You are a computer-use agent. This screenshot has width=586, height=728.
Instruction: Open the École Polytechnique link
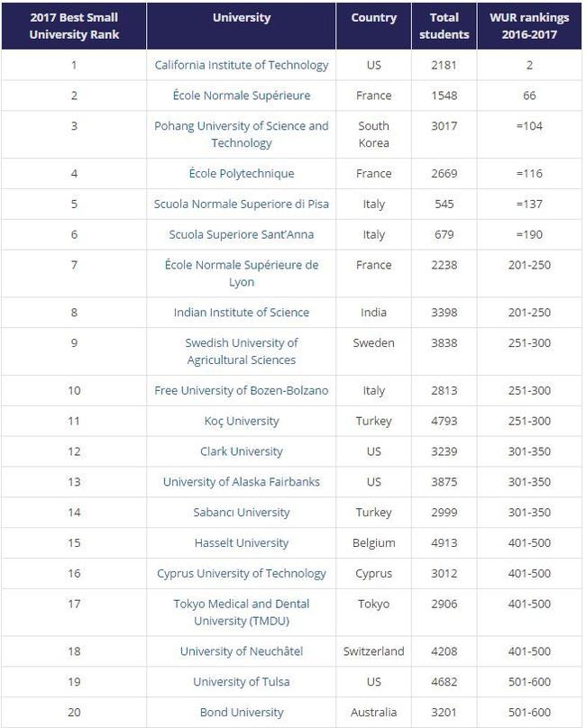pyautogui.click(x=242, y=173)
